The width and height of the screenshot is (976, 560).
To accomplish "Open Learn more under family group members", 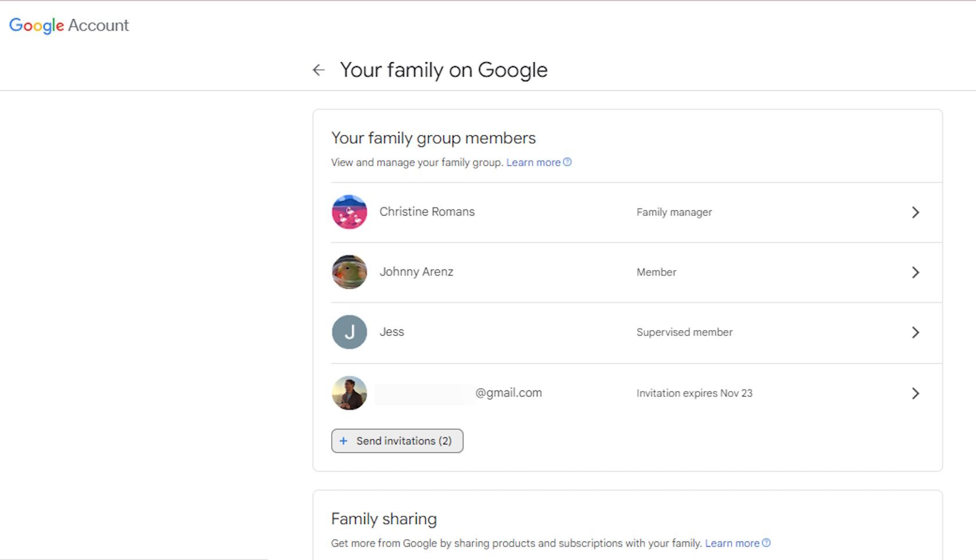I will click(533, 163).
